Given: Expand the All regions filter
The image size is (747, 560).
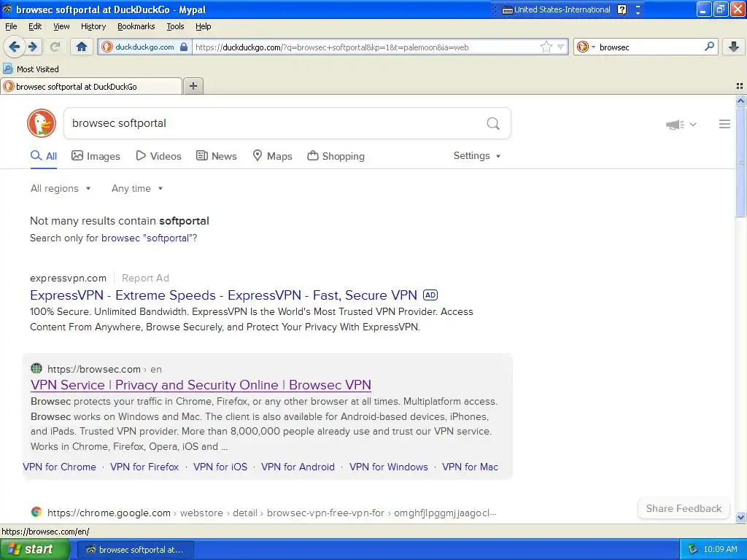Looking at the screenshot, I should tap(61, 189).
